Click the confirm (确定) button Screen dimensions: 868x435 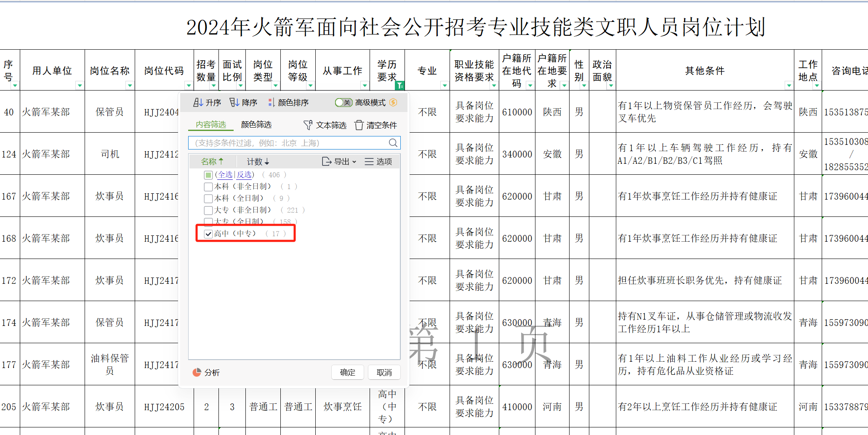[347, 372]
